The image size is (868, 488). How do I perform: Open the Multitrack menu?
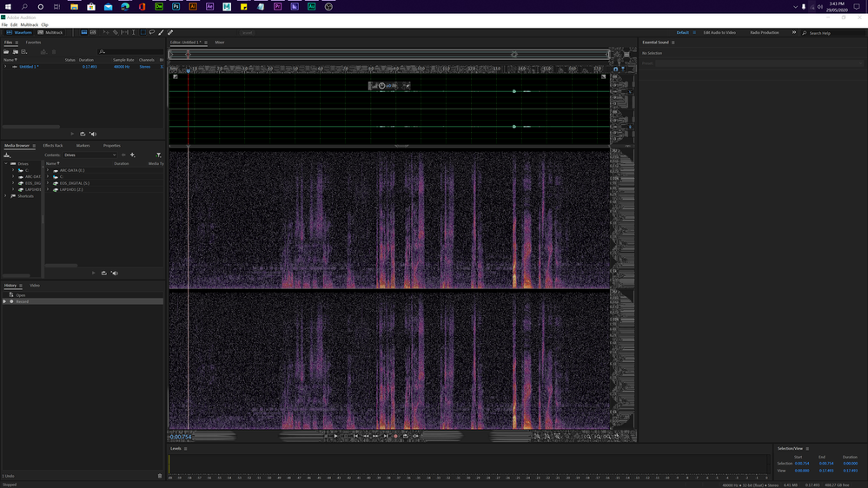[30, 25]
